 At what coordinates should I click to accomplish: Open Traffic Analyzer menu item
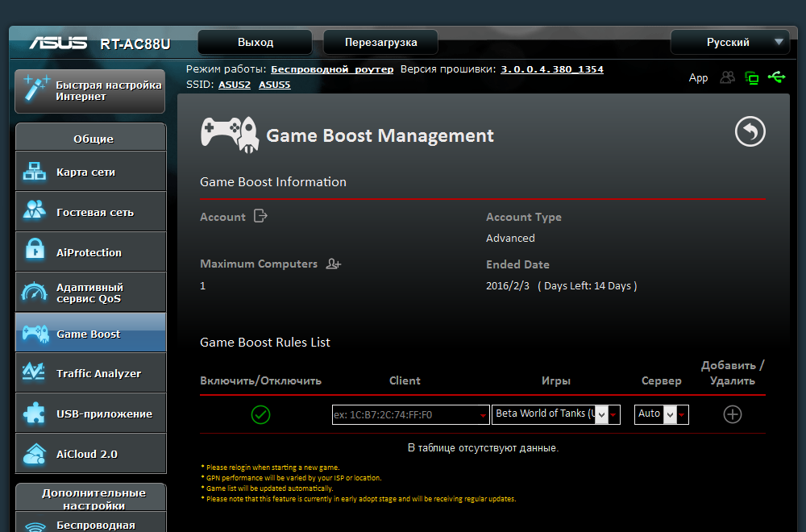point(91,372)
